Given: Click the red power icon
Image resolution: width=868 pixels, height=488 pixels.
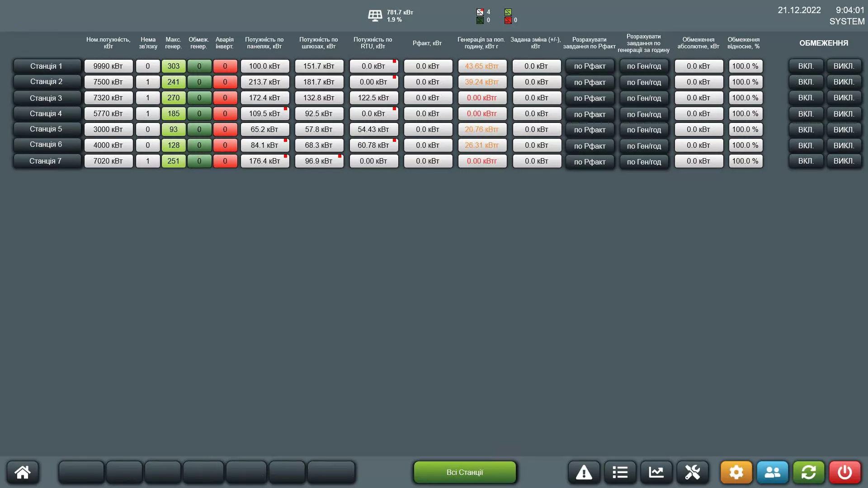Looking at the screenshot, I should [845, 472].
